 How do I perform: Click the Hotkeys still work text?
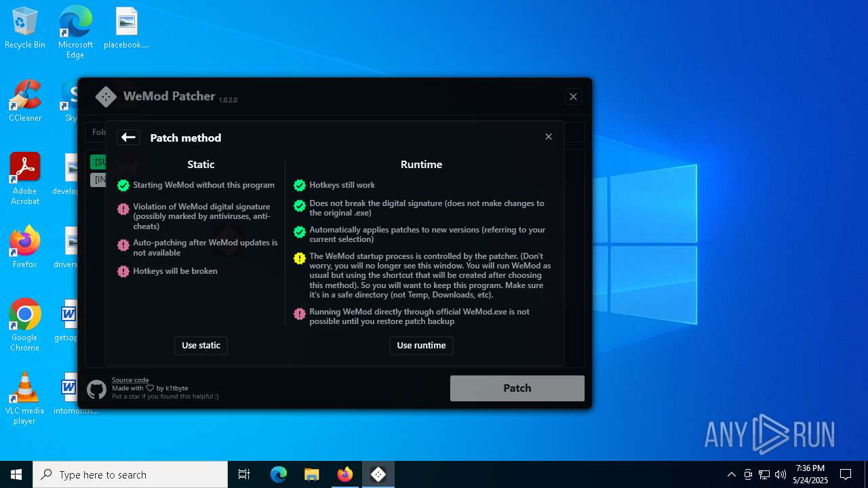point(342,185)
